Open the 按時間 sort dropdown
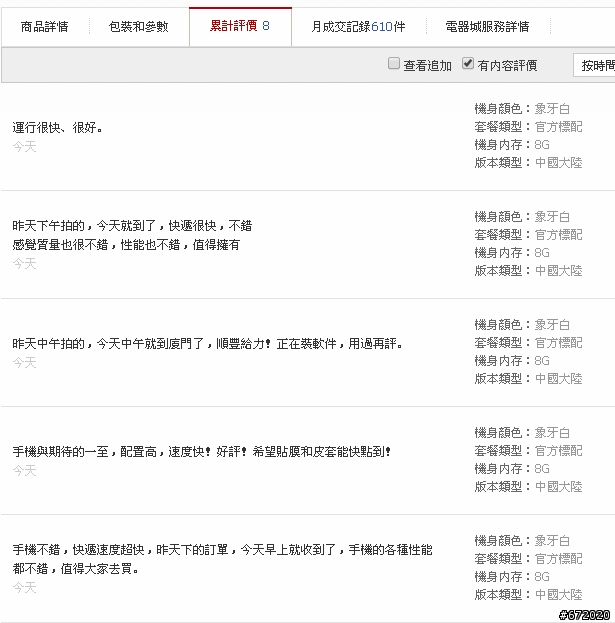615x623 pixels. click(594, 65)
